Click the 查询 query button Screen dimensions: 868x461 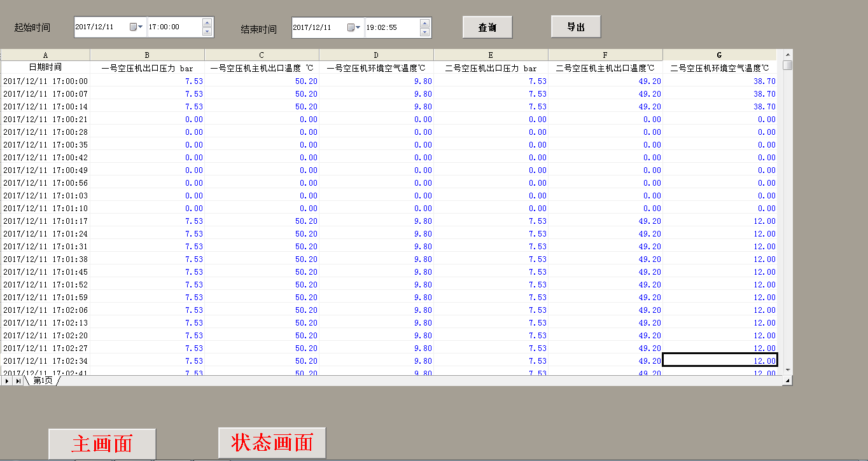click(x=487, y=28)
